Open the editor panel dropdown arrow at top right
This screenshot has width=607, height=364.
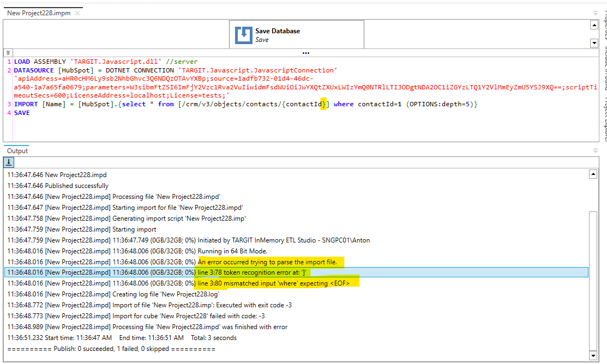596,13
